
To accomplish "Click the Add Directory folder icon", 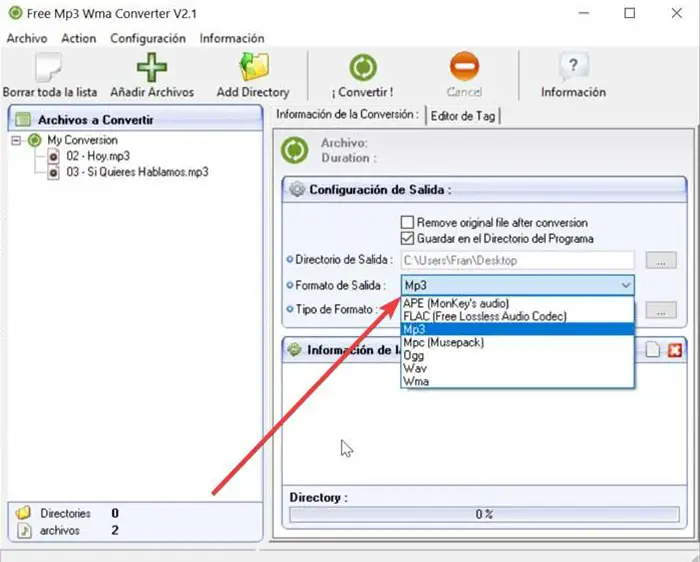I will [254, 67].
